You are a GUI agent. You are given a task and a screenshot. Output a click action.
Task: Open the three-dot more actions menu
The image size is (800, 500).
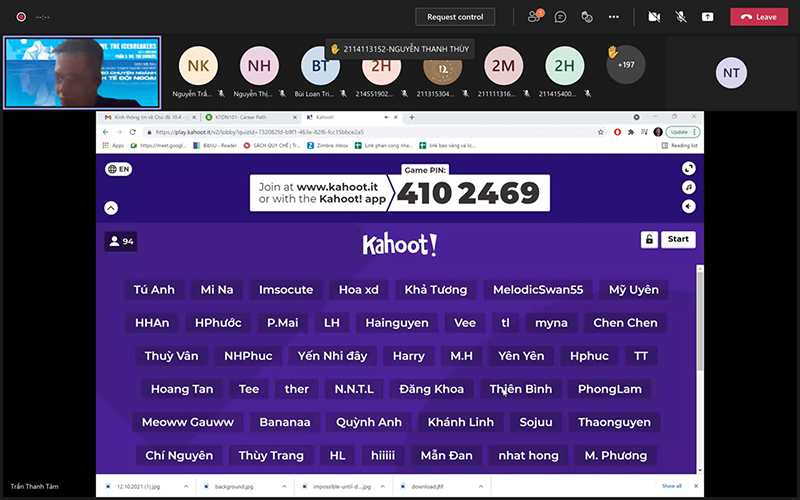click(x=614, y=17)
